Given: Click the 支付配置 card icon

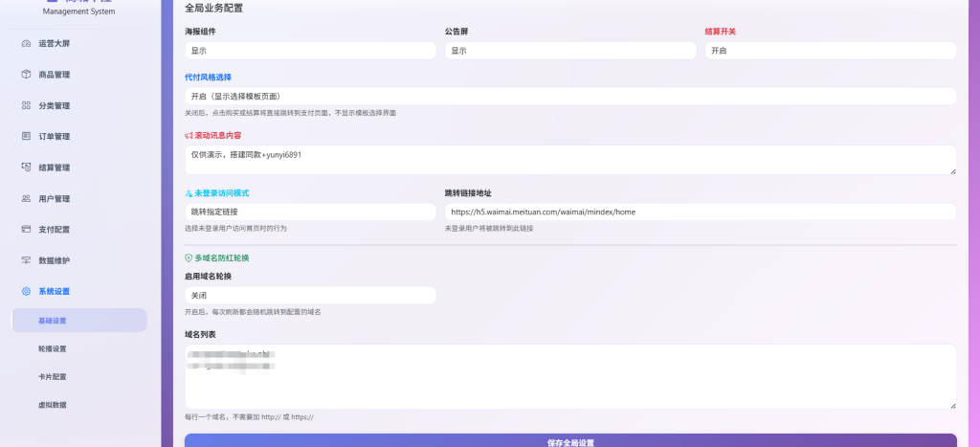Looking at the screenshot, I should click(26, 230).
